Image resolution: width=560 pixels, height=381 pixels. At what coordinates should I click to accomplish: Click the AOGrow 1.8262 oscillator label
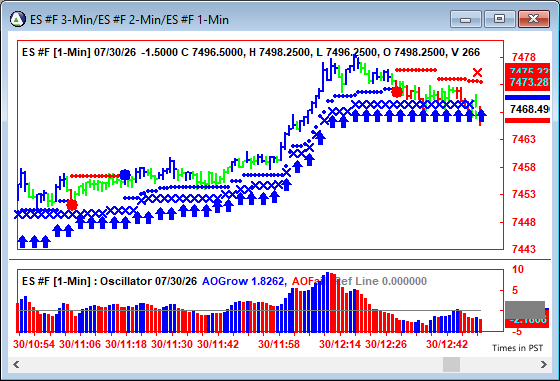244,281
